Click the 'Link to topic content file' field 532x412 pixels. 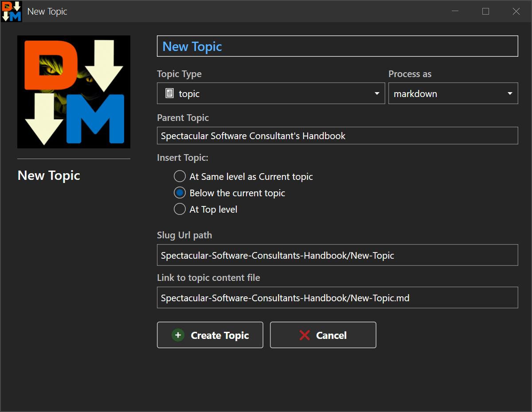[x=337, y=298]
